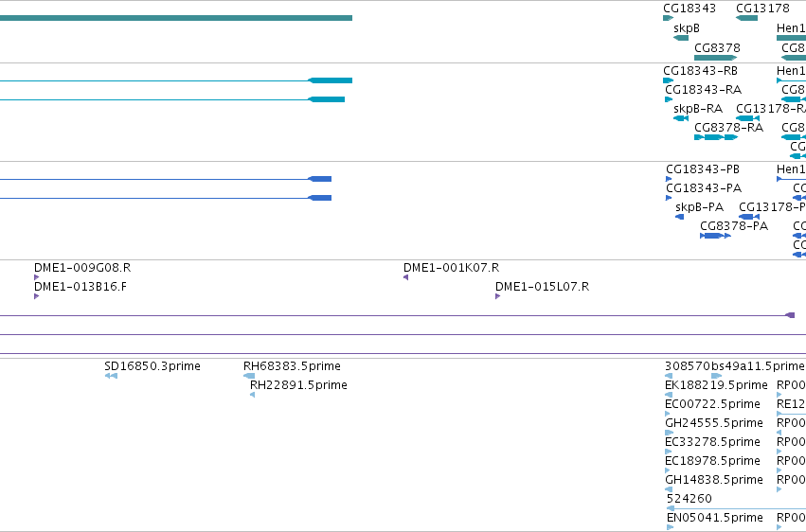Select the purple block ending the long purple line
The height and width of the screenshot is (532, 806).
[791, 315]
